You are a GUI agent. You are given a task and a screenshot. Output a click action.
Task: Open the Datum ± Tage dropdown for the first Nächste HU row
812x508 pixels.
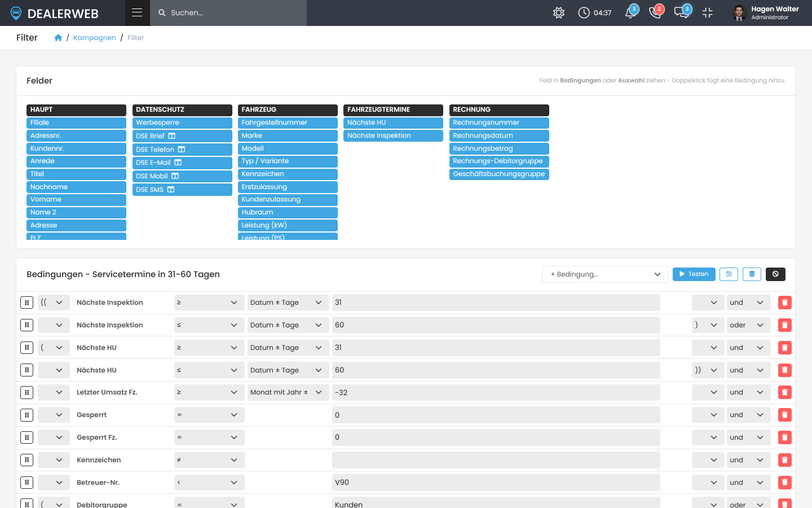288,348
